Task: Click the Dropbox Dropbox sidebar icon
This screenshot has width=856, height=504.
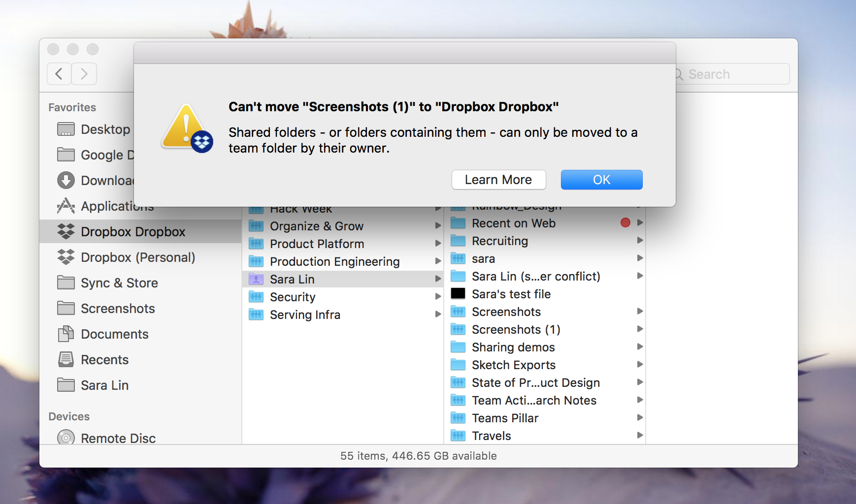Action: pyautogui.click(x=66, y=231)
